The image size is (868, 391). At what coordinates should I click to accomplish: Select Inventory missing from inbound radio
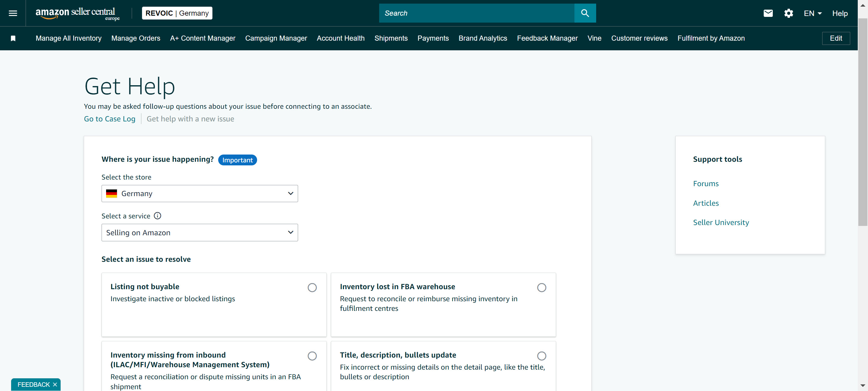pos(312,356)
